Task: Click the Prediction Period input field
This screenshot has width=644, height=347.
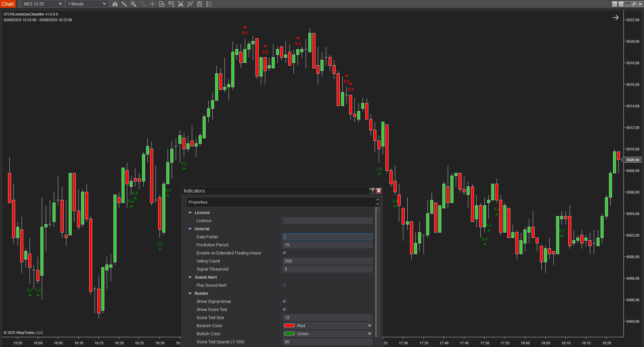Action: tap(327, 245)
